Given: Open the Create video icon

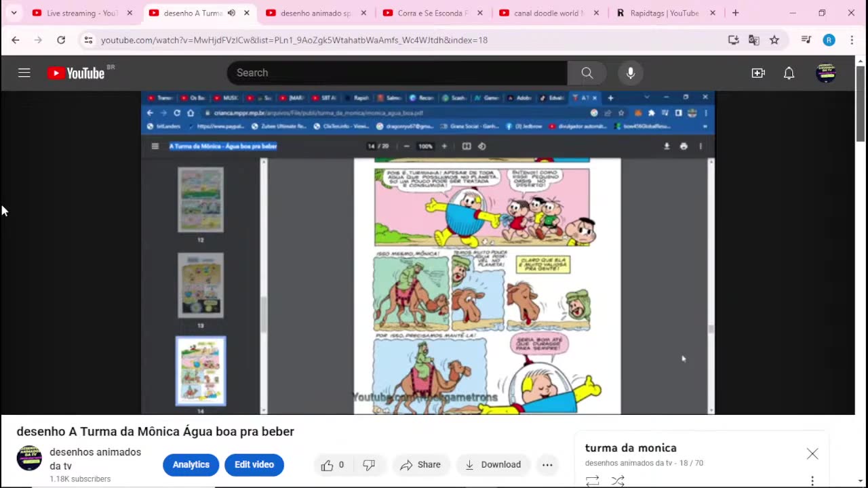Looking at the screenshot, I should [x=758, y=73].
